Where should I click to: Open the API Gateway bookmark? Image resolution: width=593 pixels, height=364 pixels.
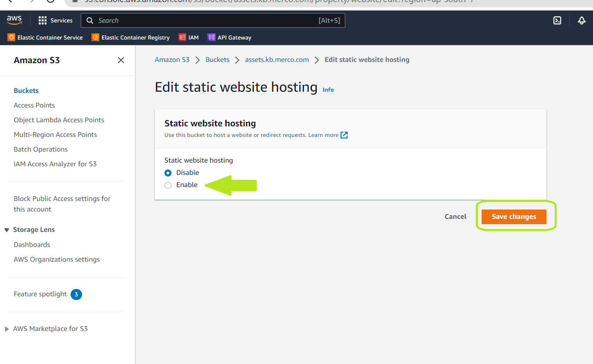tap(234, 38)
